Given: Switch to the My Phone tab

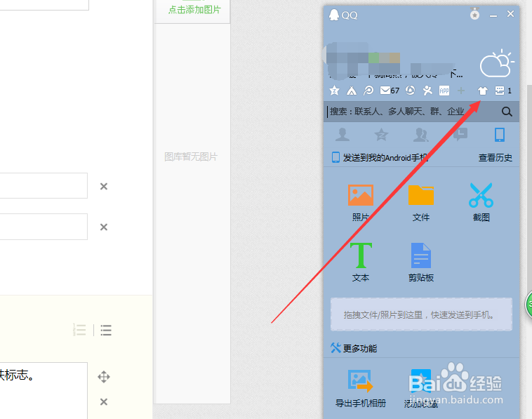Looking at the screenshot, I should pos(500,135).
